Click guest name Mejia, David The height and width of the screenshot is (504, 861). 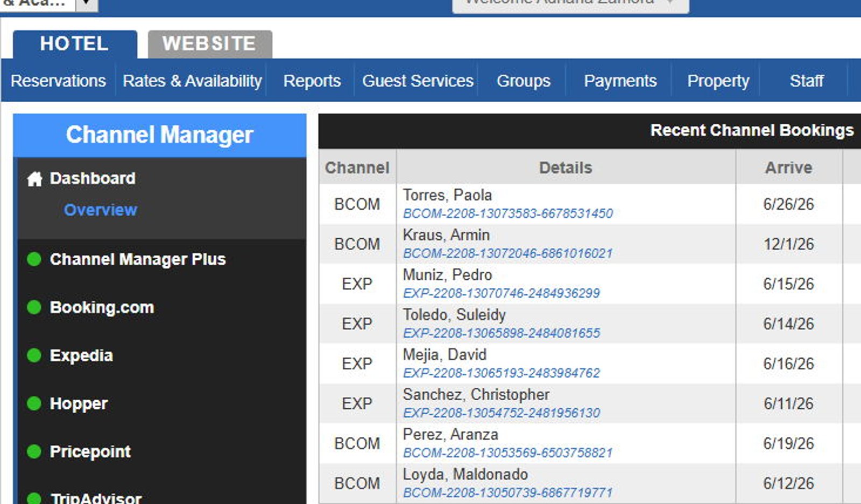444,354
